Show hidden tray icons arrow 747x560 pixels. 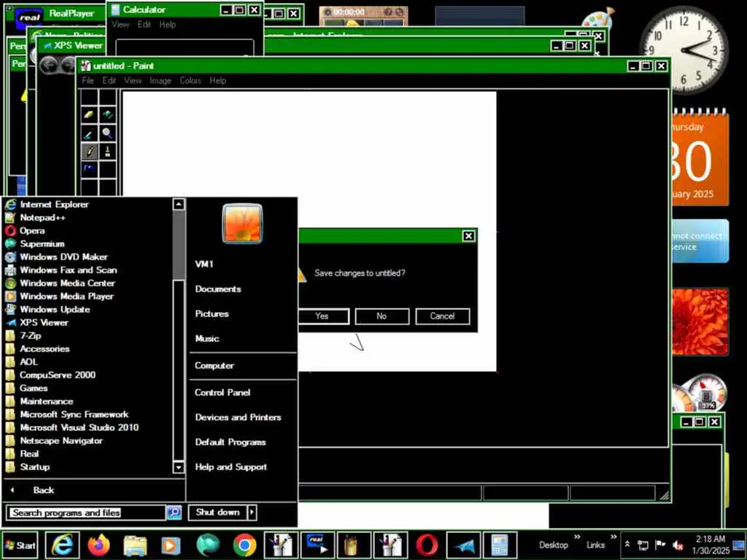pos(627,544)
